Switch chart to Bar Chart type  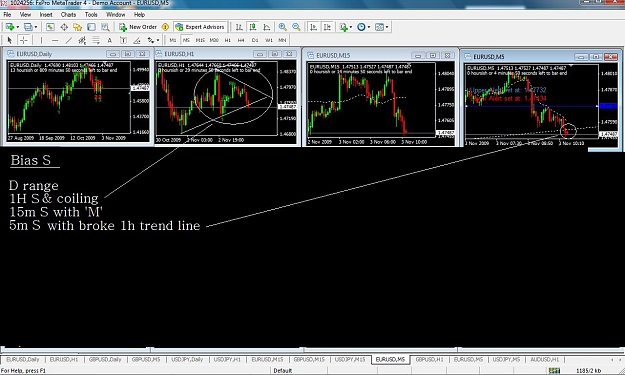[x=239, y=27]
